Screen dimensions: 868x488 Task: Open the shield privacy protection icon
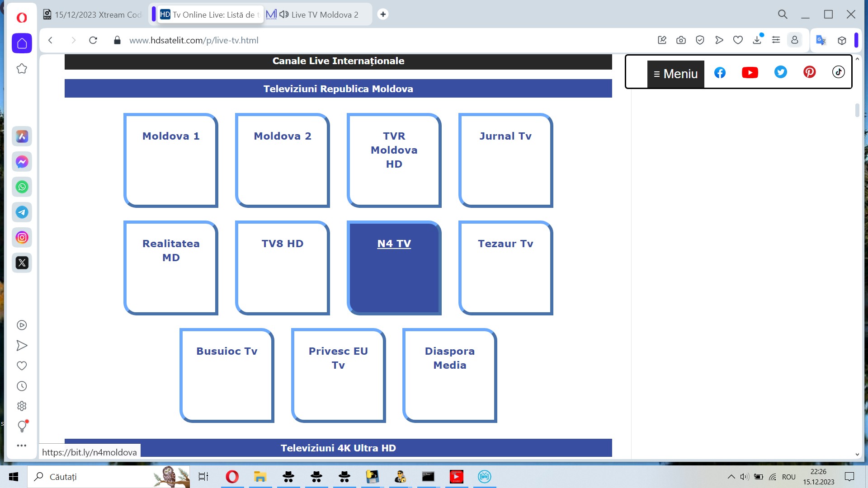(700, 40)
